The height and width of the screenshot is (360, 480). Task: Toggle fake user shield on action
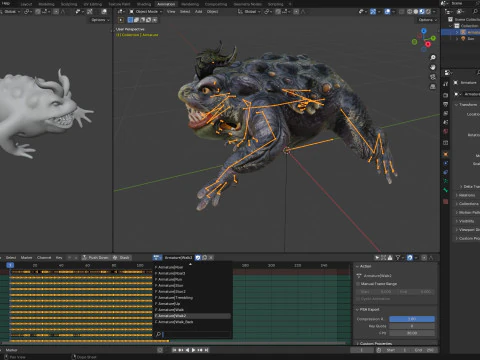click(198, 257)
